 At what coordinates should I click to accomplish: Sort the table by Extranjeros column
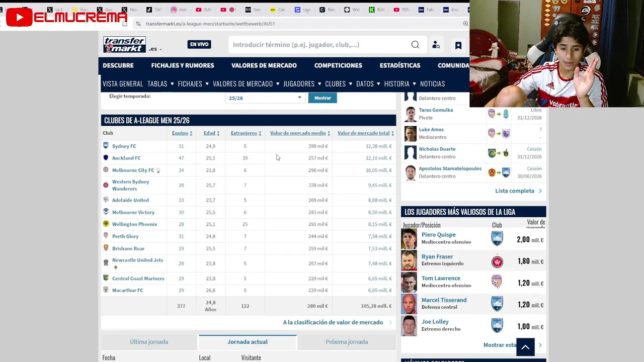tap(246, 133)
